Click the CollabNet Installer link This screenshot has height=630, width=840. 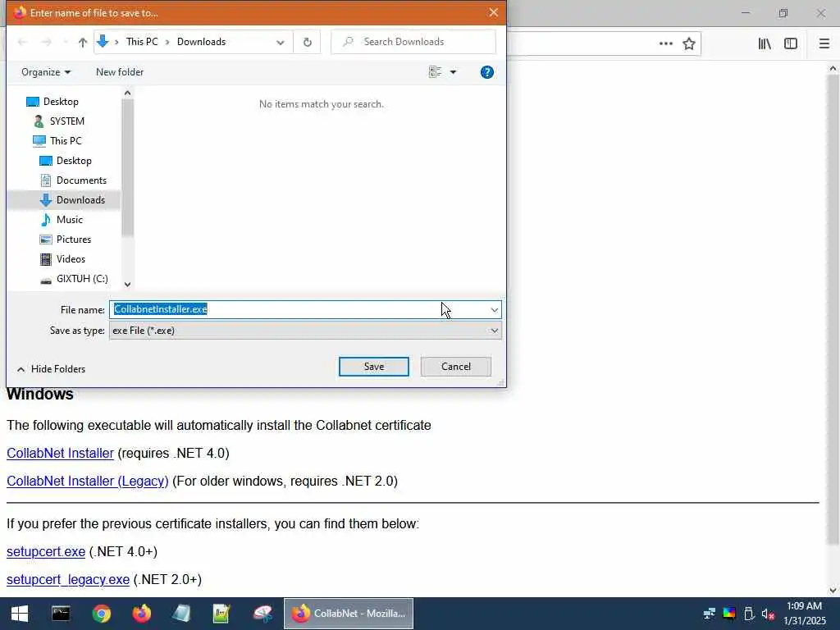point(60,453)
